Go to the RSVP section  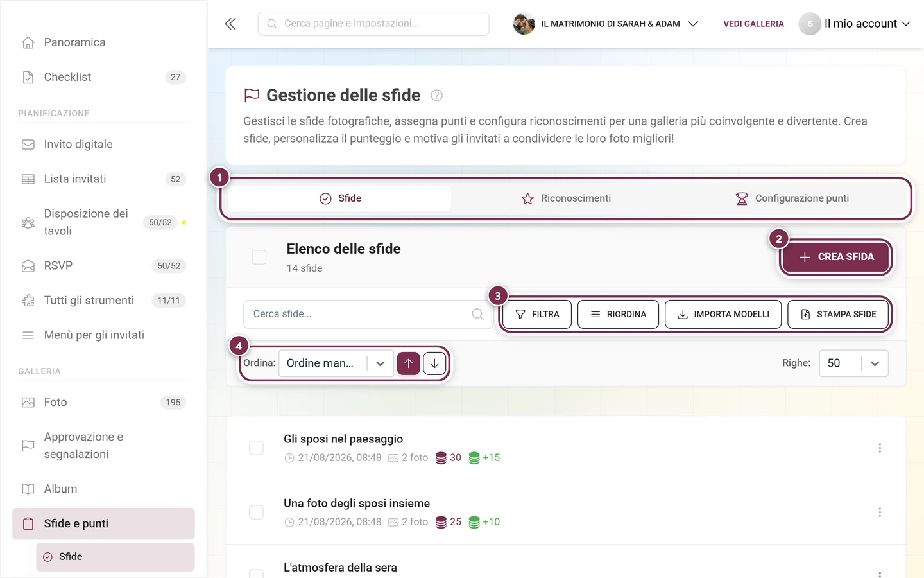103,266
